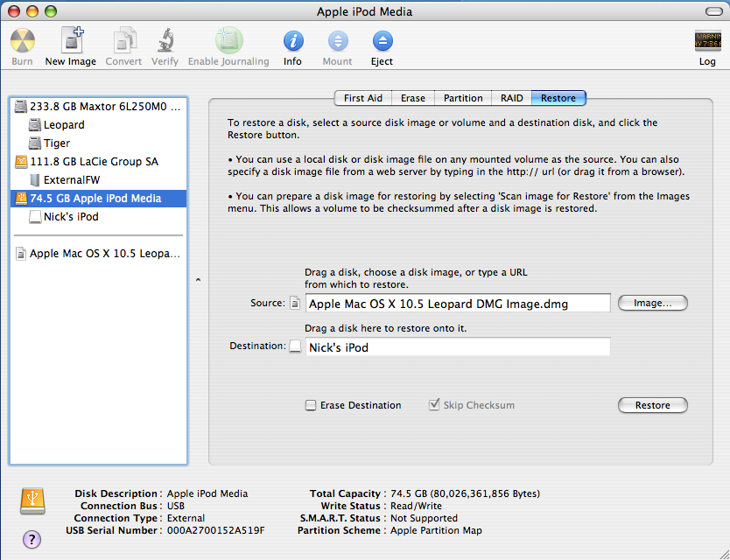Click the Disk Description value Apple iPod Media
730x560 pixels.
tap(207, 493)
